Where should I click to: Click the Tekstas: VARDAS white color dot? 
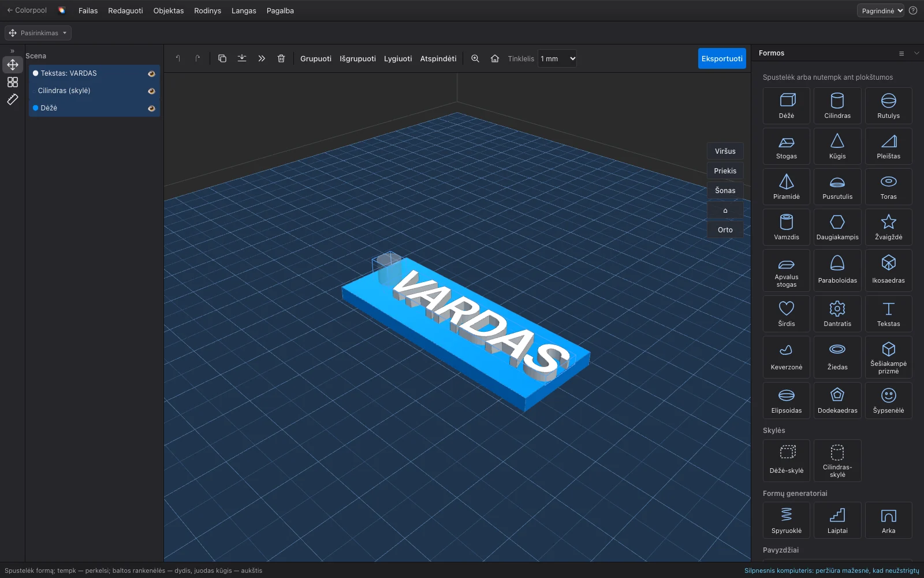35,73
